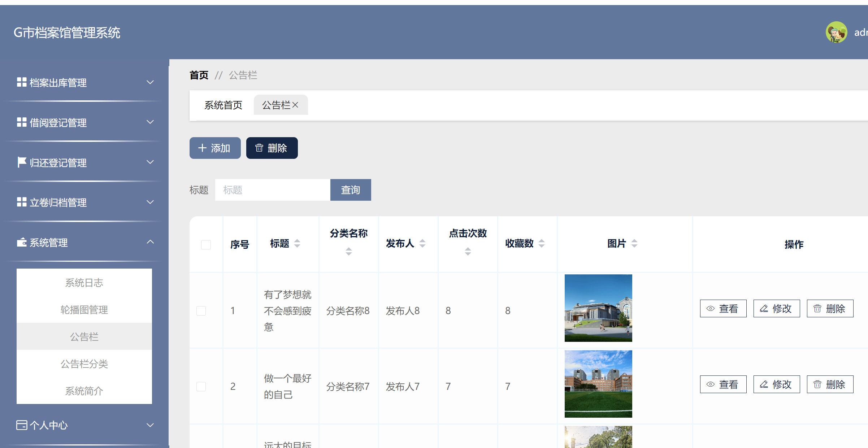Click the trash icon on the 删除 button

pos(259,148)
